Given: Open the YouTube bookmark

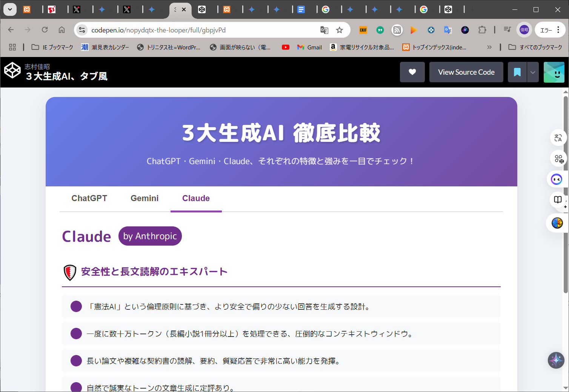Looking at the screenshot, I should point(286,47).
